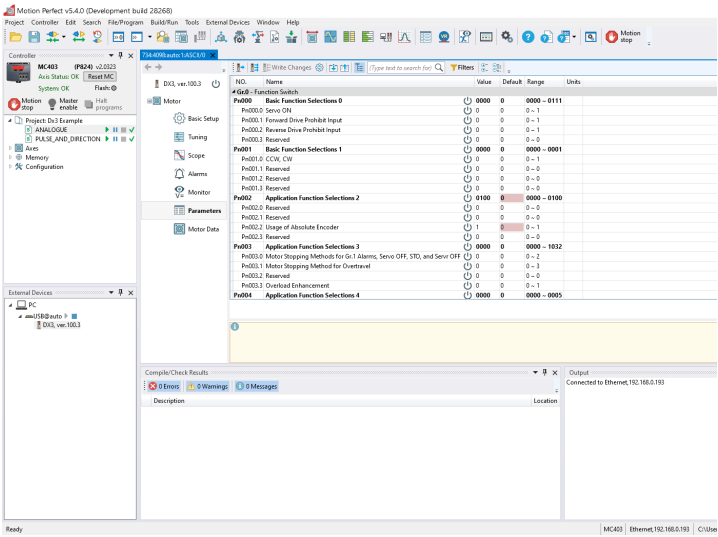The height and width of the screenshot is (537, 718).
Task: Pause the ANALOGUE program
Action: [115, 130]
